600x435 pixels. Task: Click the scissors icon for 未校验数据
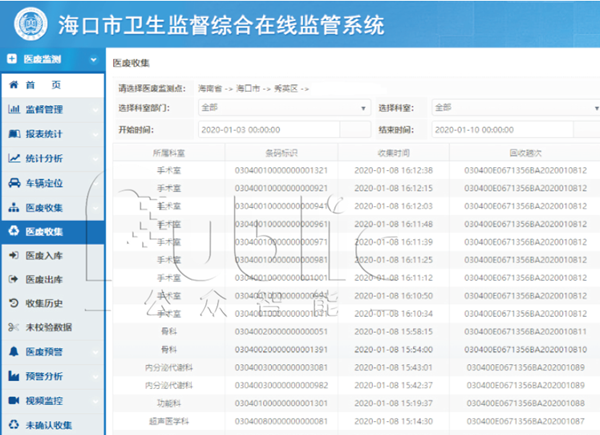click(14, 328)
